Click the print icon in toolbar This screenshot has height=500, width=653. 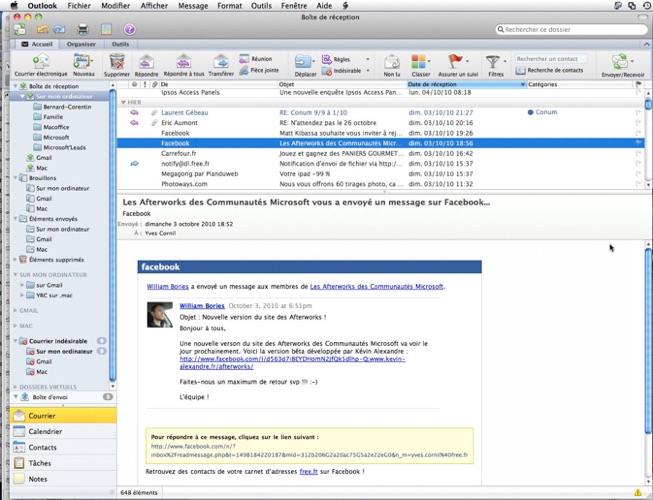(x=83, y=30)
